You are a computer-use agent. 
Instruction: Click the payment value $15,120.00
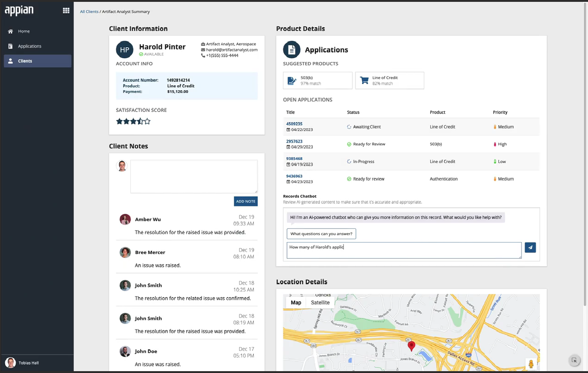[x=178, y=92]
